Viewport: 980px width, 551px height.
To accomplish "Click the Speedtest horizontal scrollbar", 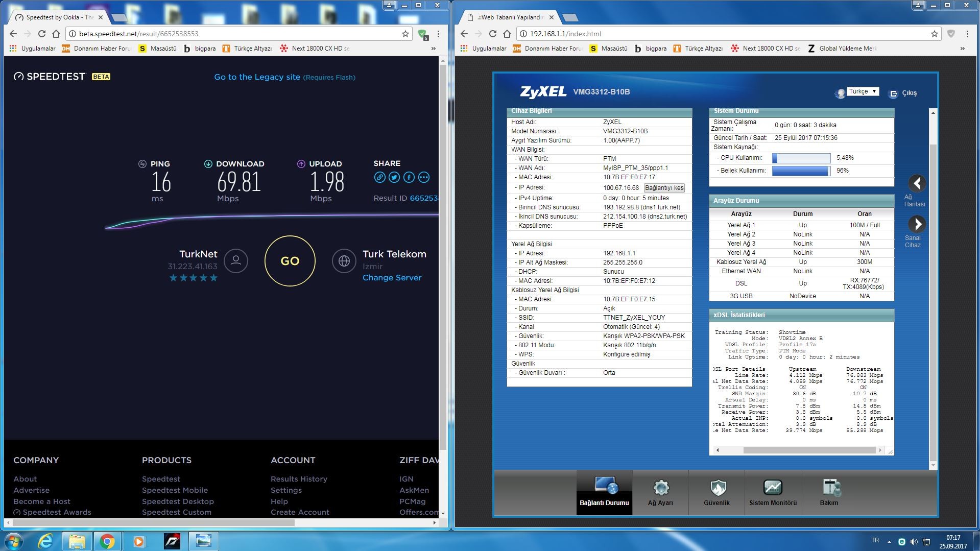I will 153,522.
